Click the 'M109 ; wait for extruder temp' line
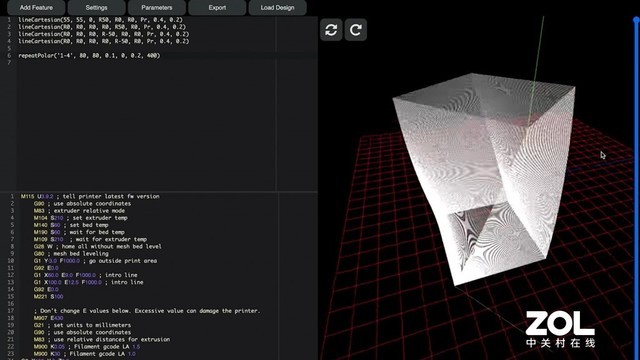The height and width of the screenshot is (360, 640). click(90, 239)
